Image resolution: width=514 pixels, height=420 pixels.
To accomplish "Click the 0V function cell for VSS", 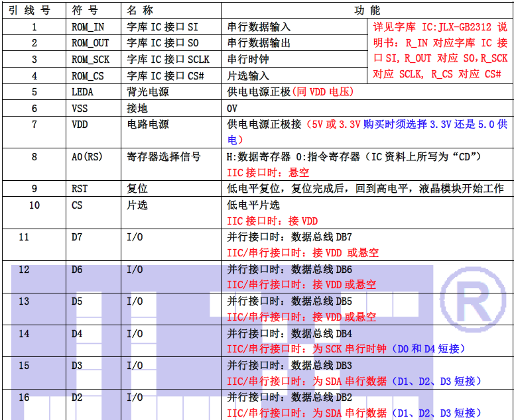I will tap(232, 108).
